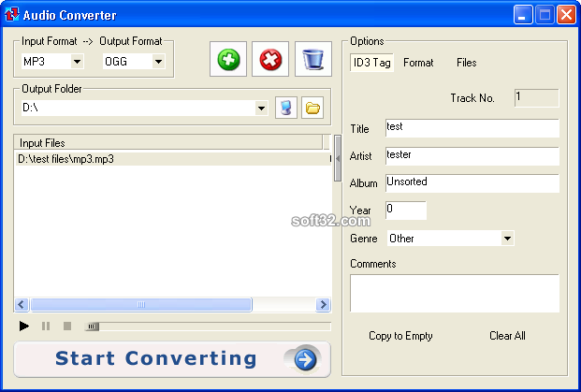Stop audio playback
Screen dimensions: 581x392
pos(67,327)
